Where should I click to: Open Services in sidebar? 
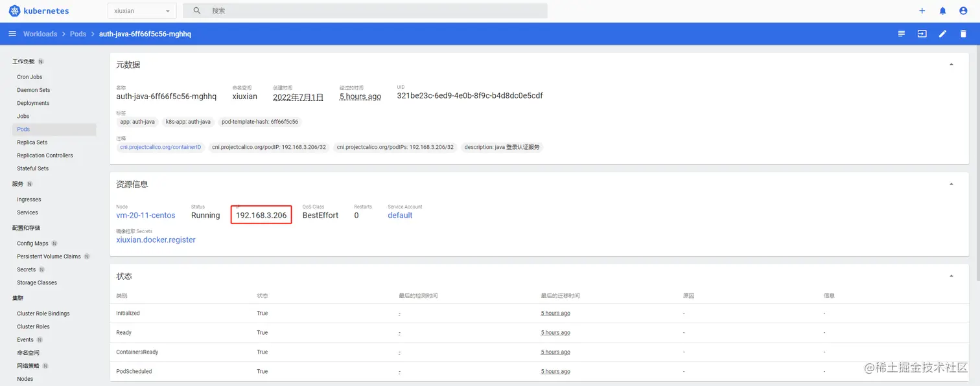pos(27,212)
